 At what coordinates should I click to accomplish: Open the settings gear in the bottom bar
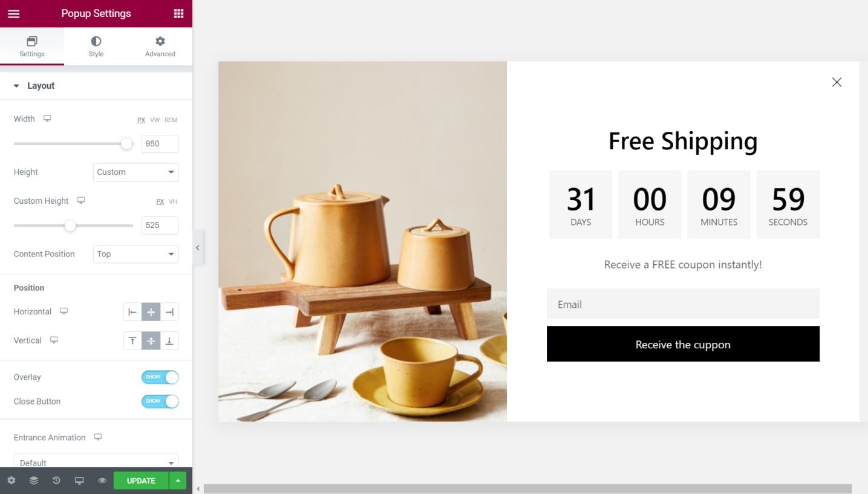[x=11, y=481]
